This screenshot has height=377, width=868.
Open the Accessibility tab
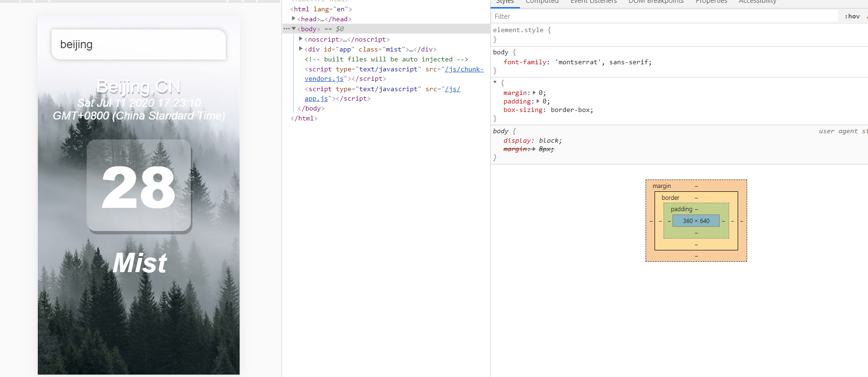pyautogui.click(x=757, y=2)
